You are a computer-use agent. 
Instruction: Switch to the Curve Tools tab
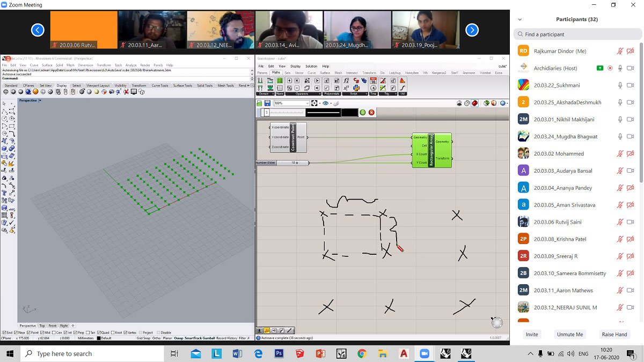pyautogui.click(x=160, y=85)
